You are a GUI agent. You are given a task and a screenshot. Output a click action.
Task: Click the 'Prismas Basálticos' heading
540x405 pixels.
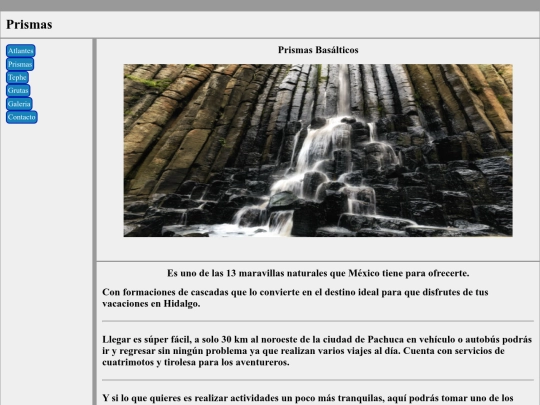pyautogui.click(x=318, y=50)
